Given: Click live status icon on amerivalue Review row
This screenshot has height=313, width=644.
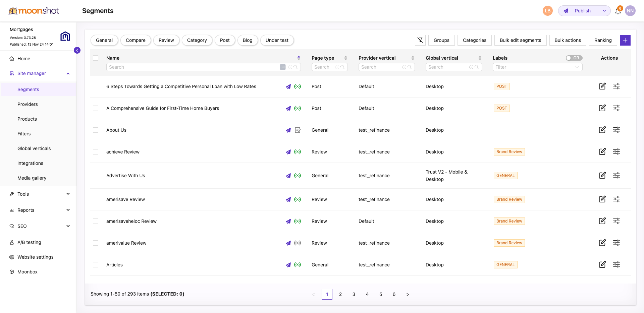Looking at the screenshot, I should click(298, 243).
